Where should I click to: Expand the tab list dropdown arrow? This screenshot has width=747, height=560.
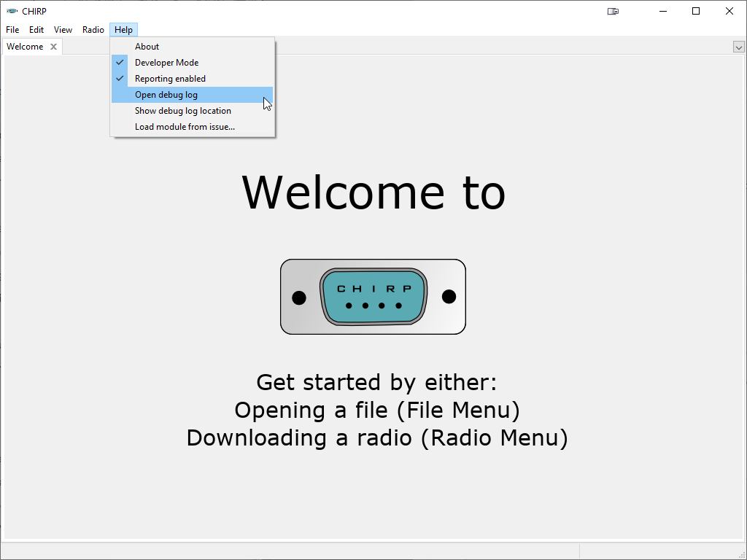[738, 47]
